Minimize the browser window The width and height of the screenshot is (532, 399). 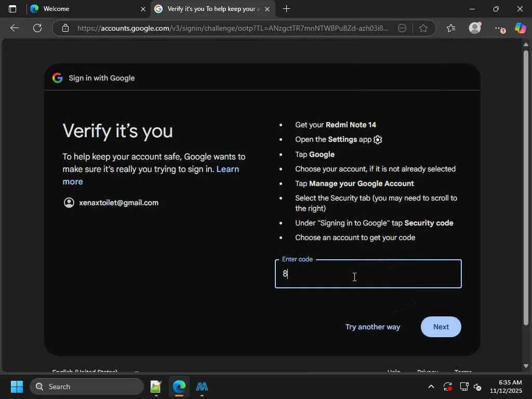[472, 9]
